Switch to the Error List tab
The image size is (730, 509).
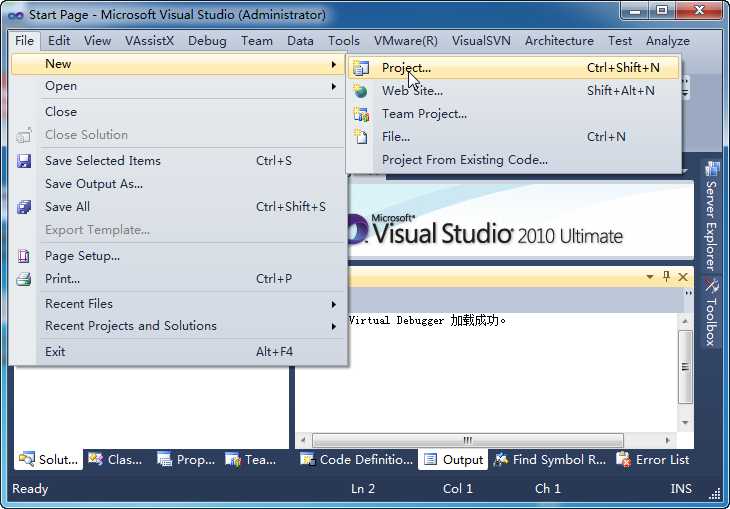click(x=653, y=460)
